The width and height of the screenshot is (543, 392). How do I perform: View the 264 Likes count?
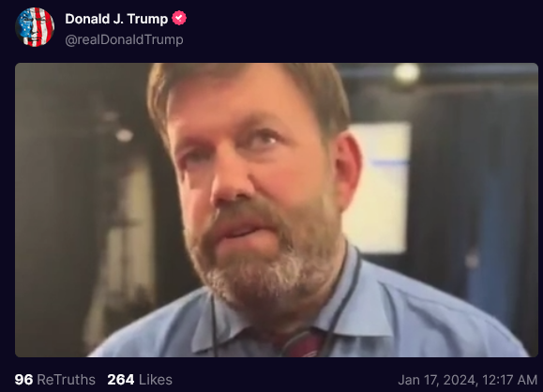[140, 380]
